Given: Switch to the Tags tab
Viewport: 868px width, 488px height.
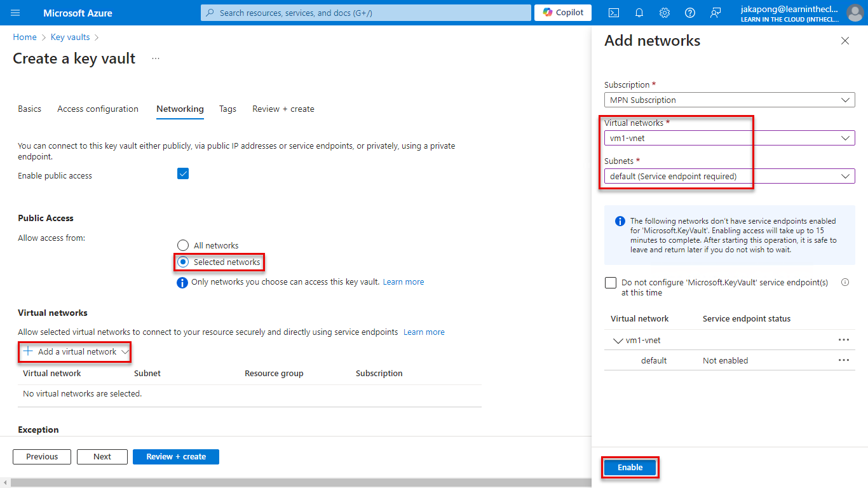Looking at the screenshot, I should pyautogui.click(x=227, y=109).
